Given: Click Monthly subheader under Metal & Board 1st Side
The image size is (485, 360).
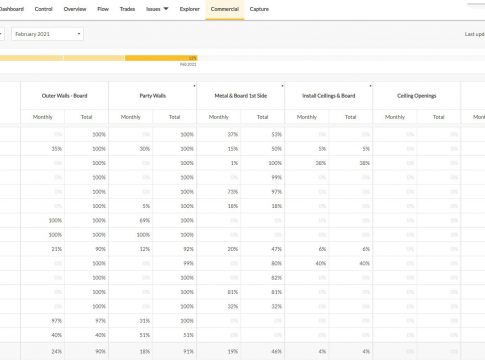Looking at the screenshot, I should point(219,117).
